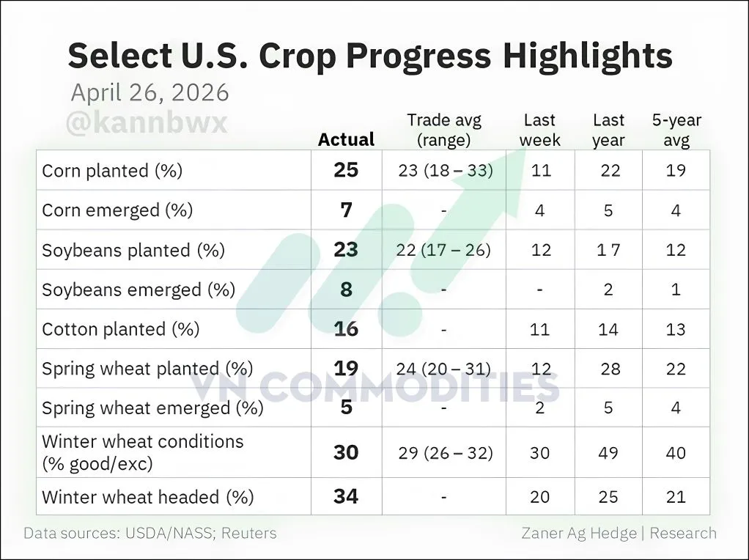Image resolution: width=749 pixels, height=560 pixels.
Task: Select the 'Actual' column header
Action: pos(346,139)
